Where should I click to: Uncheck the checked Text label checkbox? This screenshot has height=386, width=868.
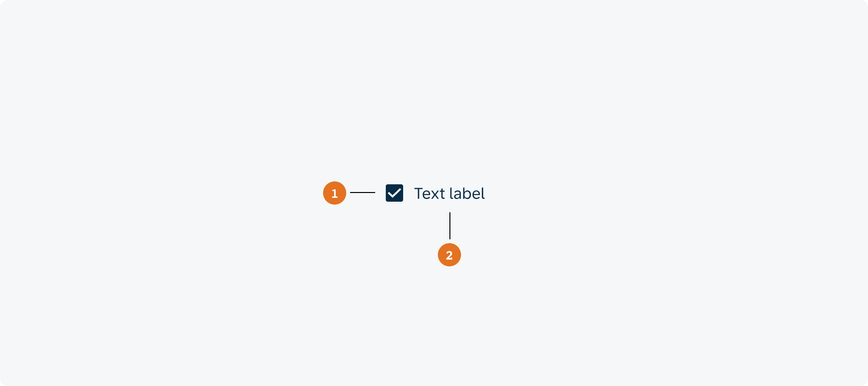coord(394,193)
